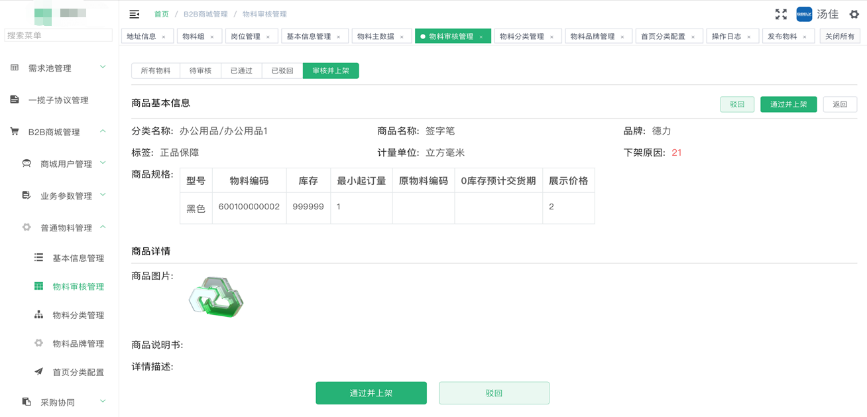
Task: Select the 已驳回 filter tab
Action: tap(282, 71)
